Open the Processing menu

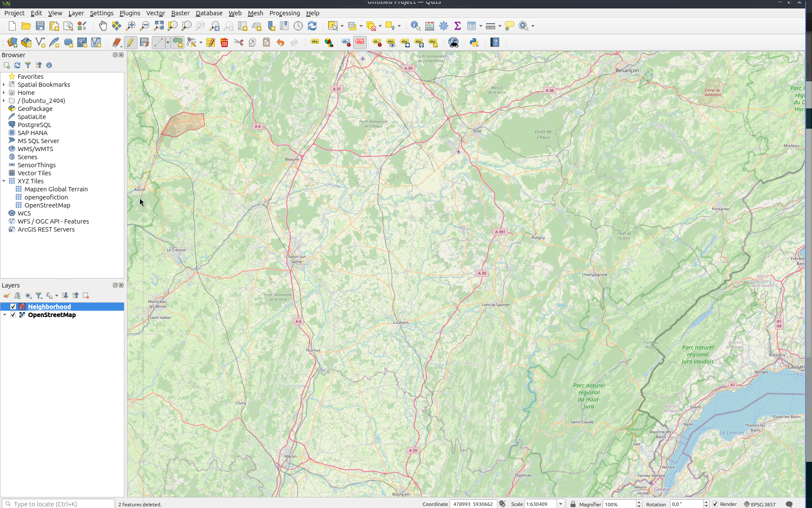(x=285, y=13)
